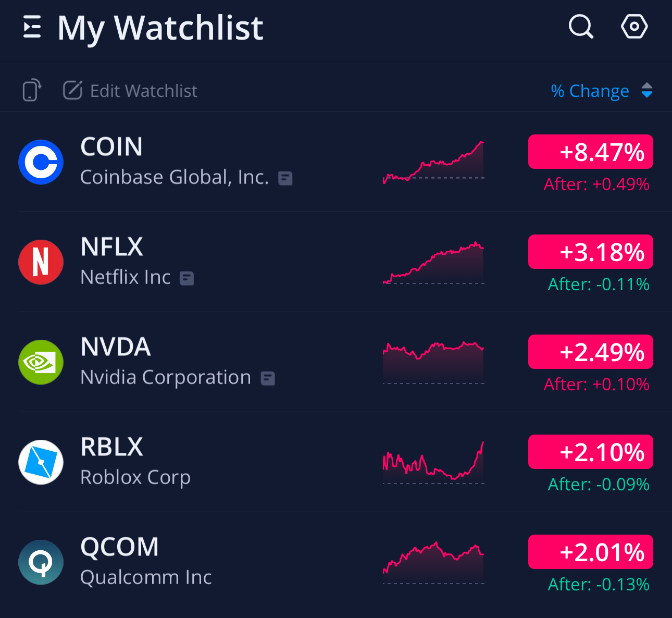Toggle the NFLX +3.18% change badge

coord(591,252)
